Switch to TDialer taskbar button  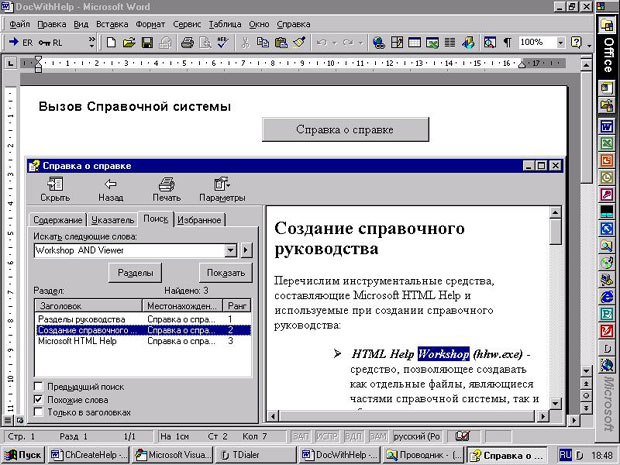pyautogui.click(x=255, y=455)
